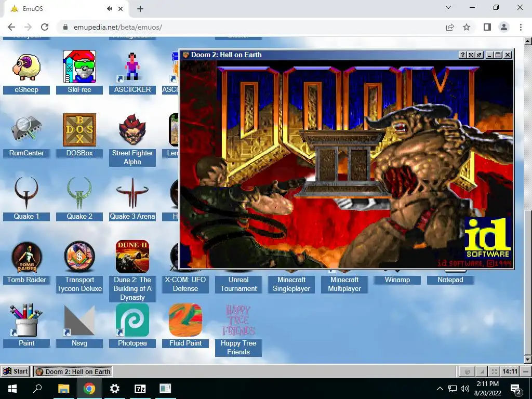Click the EmuOS tray minus button

click(526, 371)
